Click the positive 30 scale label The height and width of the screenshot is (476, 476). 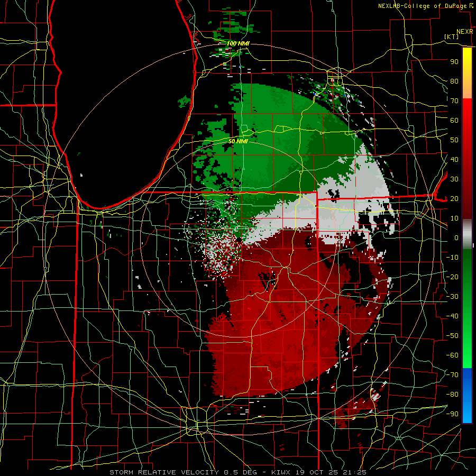(x=454, y=179)
